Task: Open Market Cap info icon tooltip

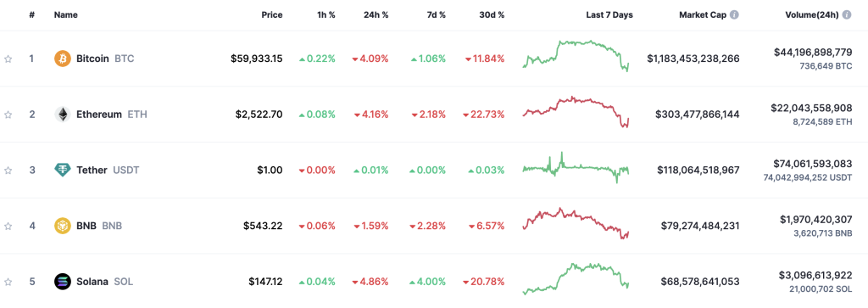Action: [x=734, y=15]
